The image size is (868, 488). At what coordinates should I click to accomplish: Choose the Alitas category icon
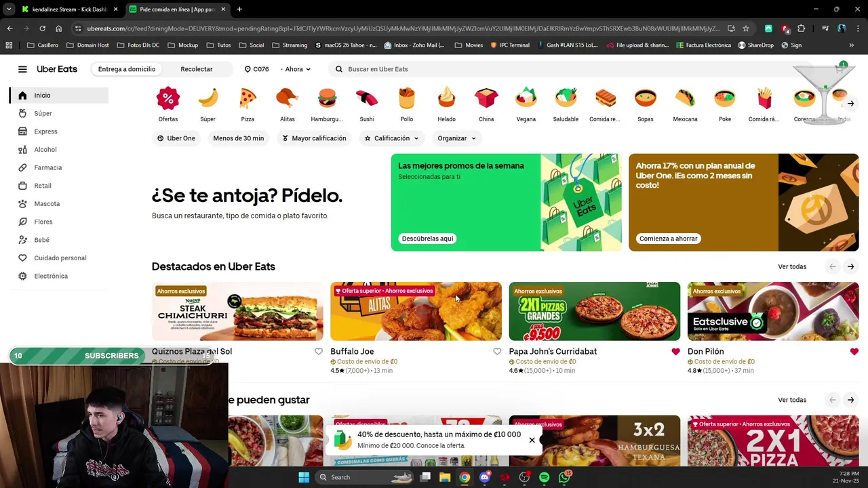[288, 99]
